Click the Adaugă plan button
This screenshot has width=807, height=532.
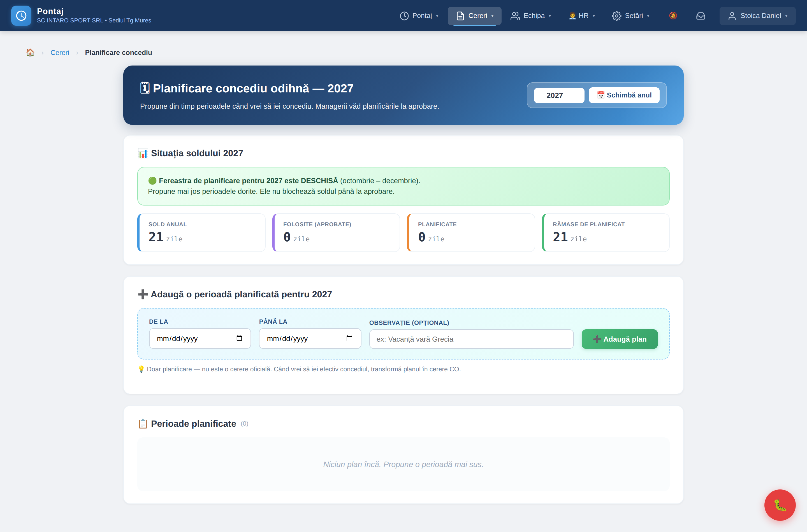tap(620, 339)
